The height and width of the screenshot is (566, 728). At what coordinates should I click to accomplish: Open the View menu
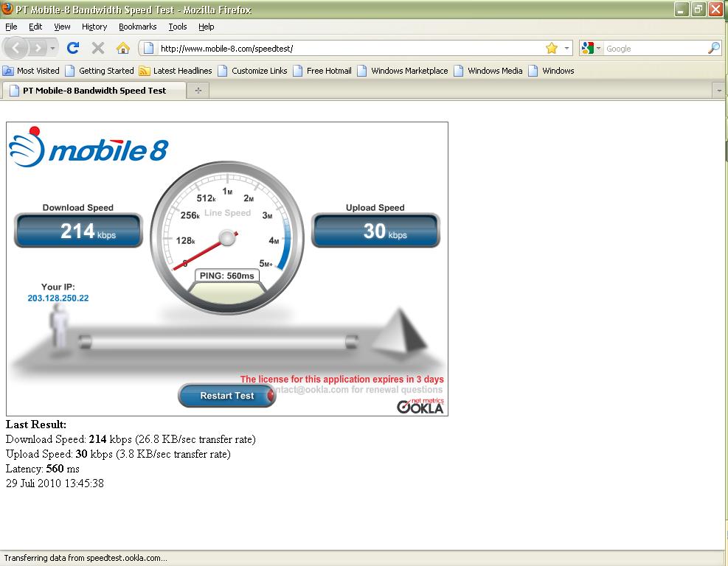click(x=62, y=27)
